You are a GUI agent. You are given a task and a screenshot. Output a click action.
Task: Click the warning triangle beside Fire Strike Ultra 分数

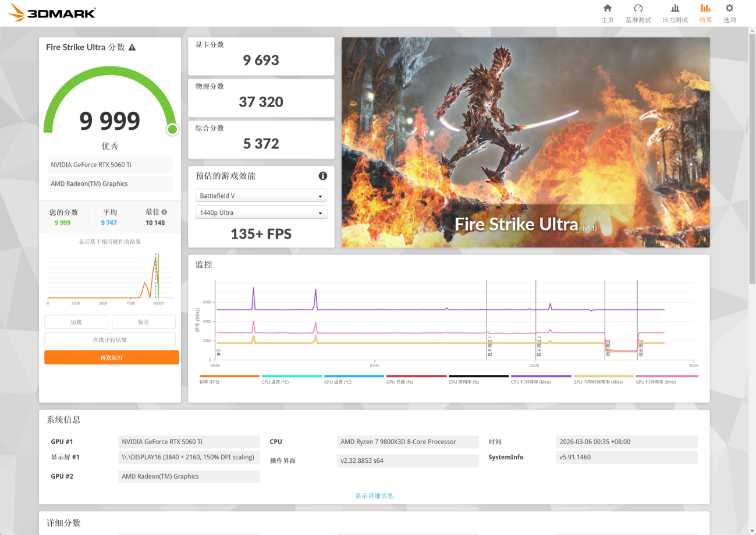(132, 47)
